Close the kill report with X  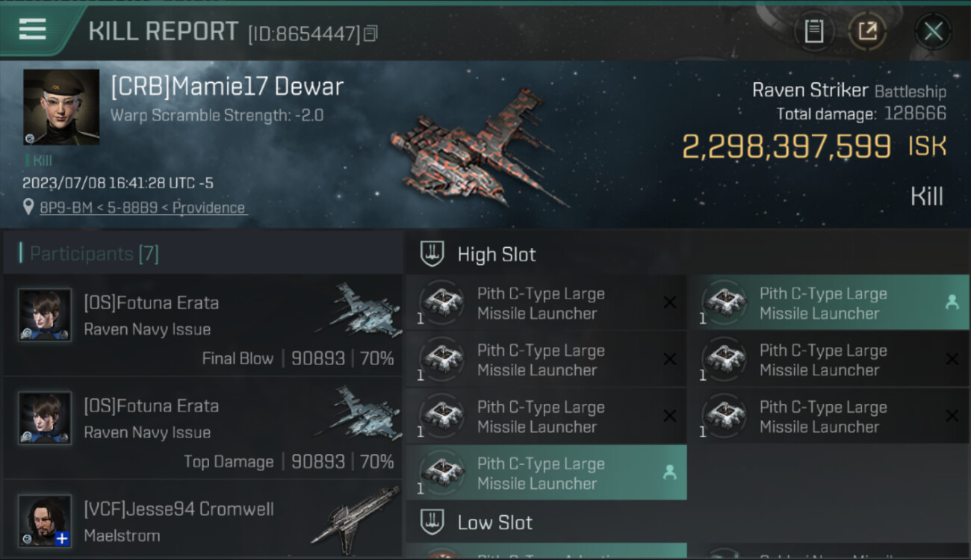click(x=933, y=31)
